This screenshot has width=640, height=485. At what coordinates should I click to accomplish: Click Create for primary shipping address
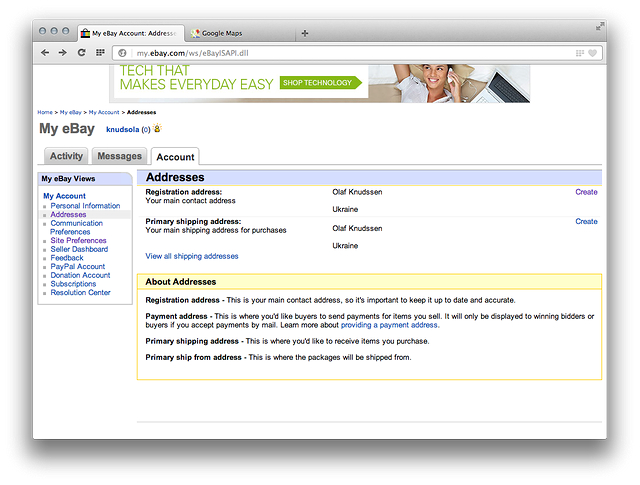coord(586,222)
